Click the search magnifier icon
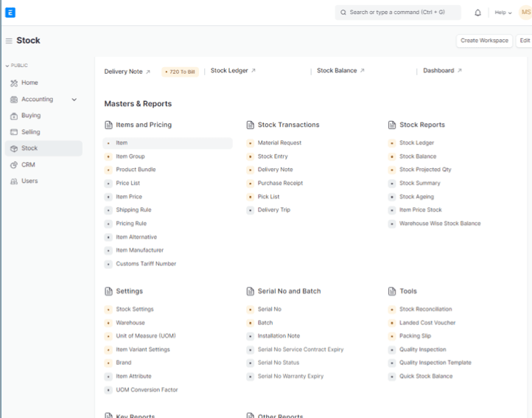Viewport: 532px width, 418px height. (343, 13)
